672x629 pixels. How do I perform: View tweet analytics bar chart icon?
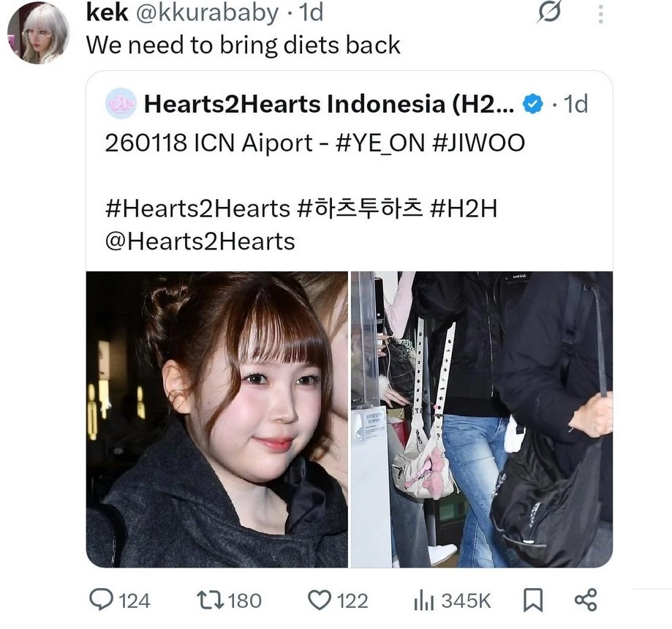point(424,600)
